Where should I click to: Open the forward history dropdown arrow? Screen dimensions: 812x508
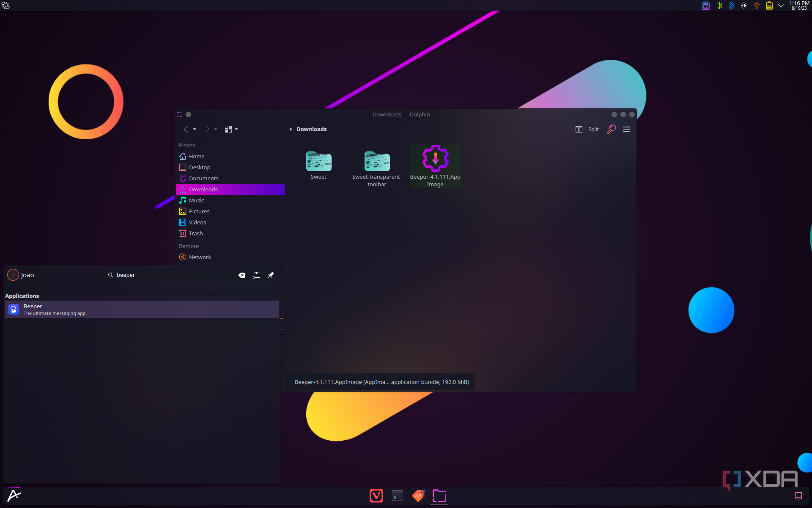pyautogui.click(x=216, y=129)
